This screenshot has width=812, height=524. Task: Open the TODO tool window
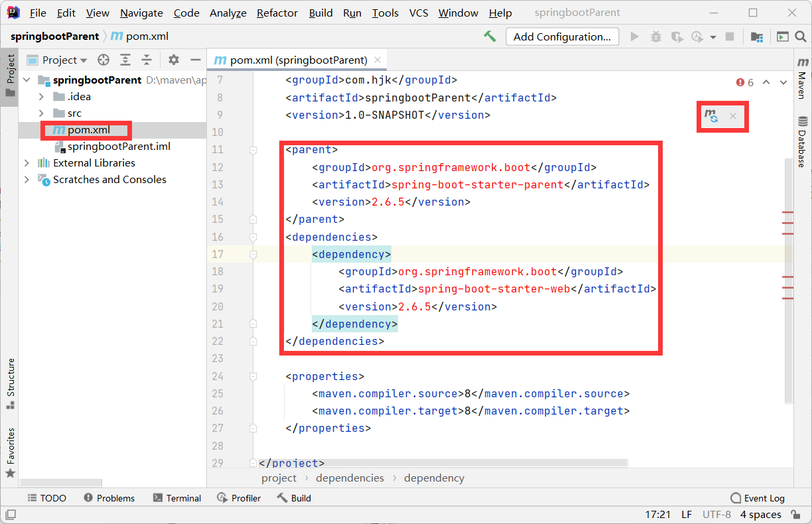click(x=46, y=498)
